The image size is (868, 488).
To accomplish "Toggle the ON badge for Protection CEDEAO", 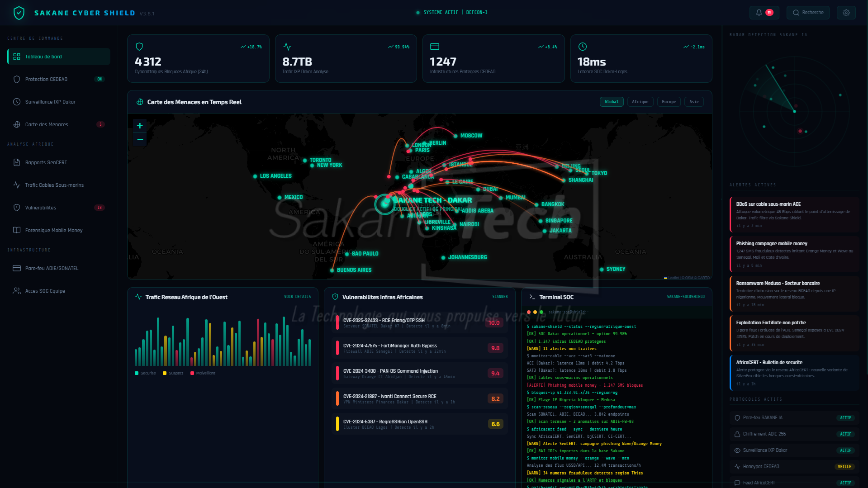I will click(100, 79).
